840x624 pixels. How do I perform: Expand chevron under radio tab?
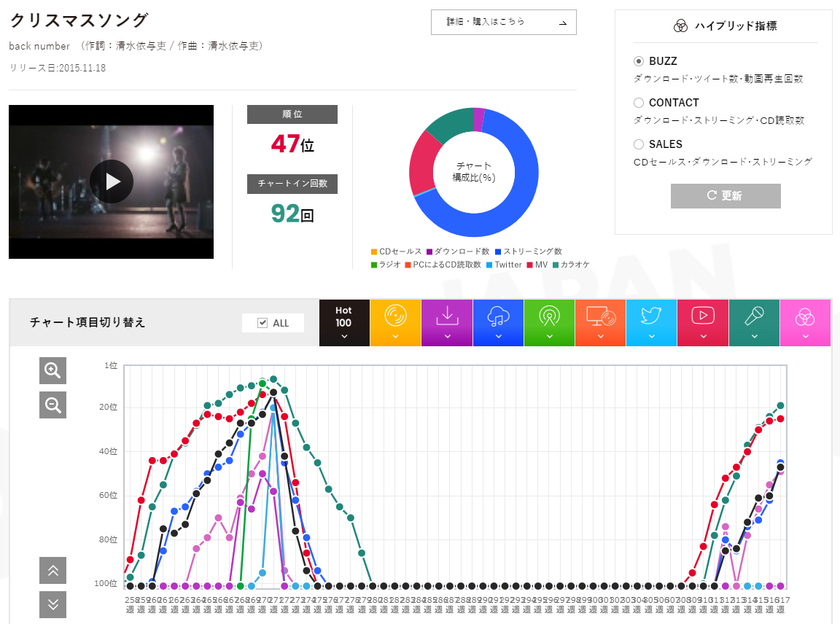(549, 336)
